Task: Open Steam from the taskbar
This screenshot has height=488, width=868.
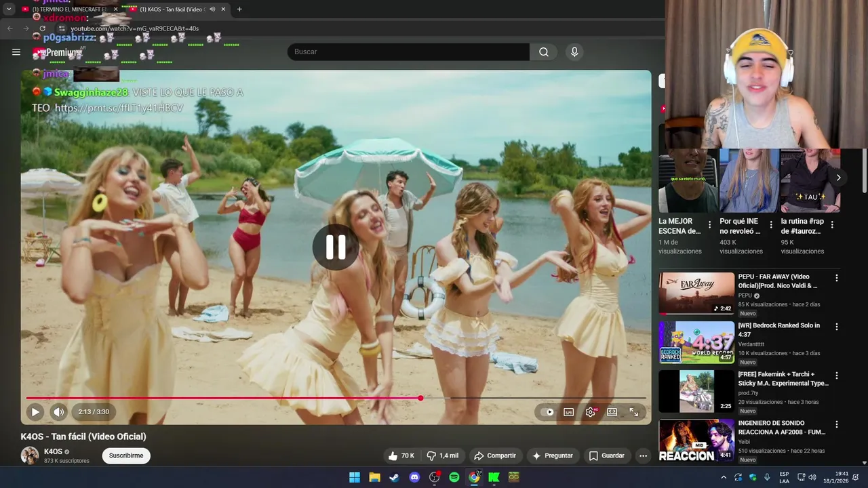Action: [x=394, y=477]
